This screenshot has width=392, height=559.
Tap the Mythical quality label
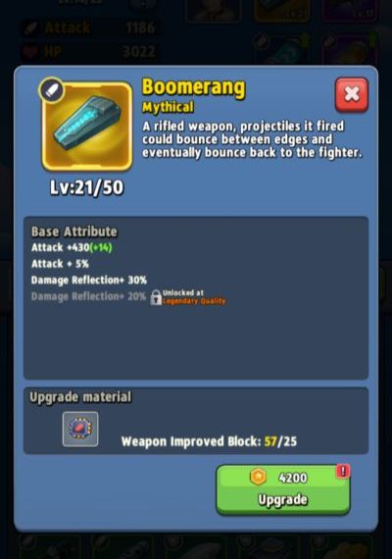tap(168, 107)
